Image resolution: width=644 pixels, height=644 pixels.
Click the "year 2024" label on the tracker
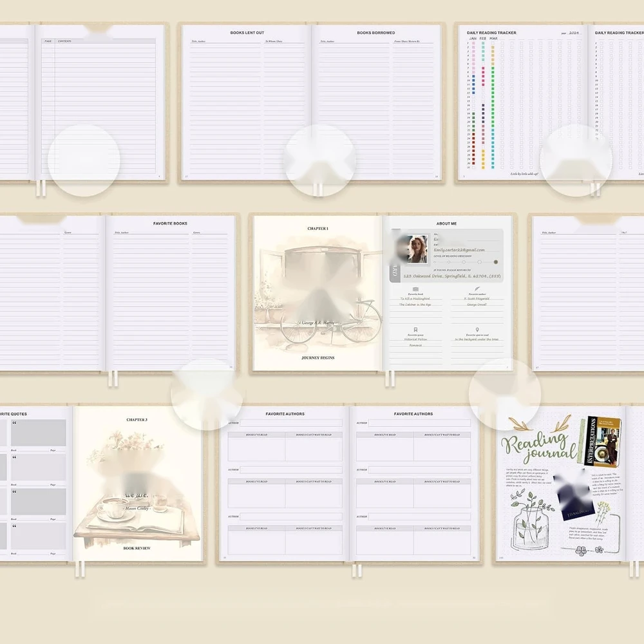click(570, 33)
